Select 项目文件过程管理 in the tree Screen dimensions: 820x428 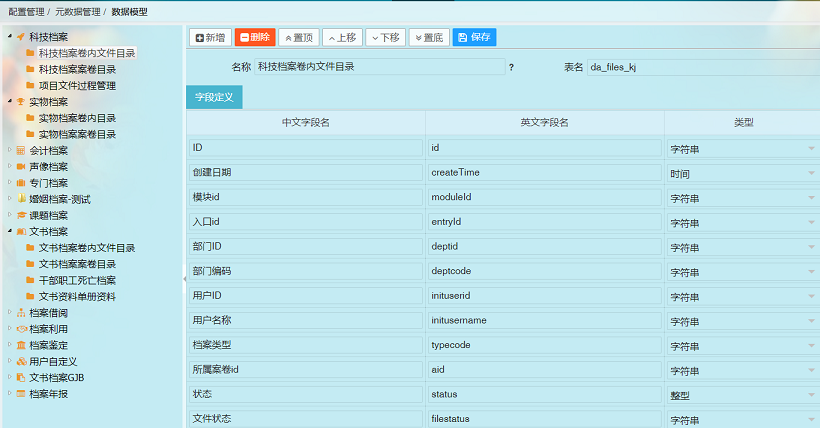[x=77, y=86]
